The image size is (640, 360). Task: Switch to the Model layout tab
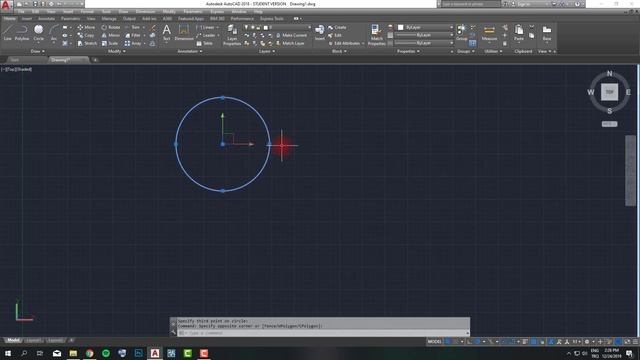coord(13,340)
